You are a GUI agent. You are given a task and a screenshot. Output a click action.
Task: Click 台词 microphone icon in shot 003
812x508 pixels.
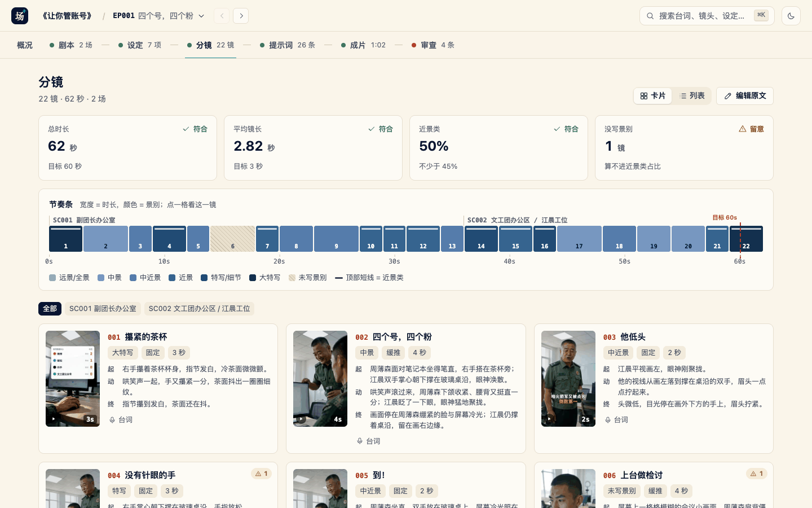pyautogui.click(x=608, y=420)
